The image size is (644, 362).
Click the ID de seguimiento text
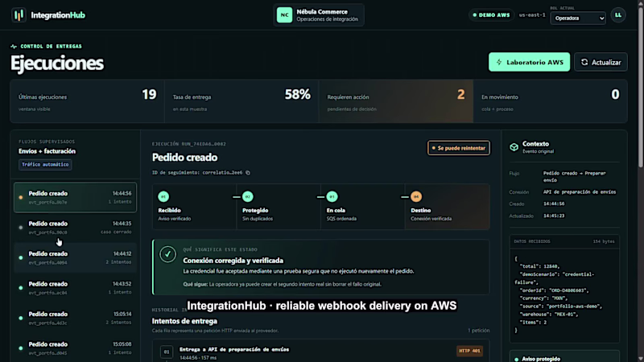pyautogui.click(x=197, y=173)
